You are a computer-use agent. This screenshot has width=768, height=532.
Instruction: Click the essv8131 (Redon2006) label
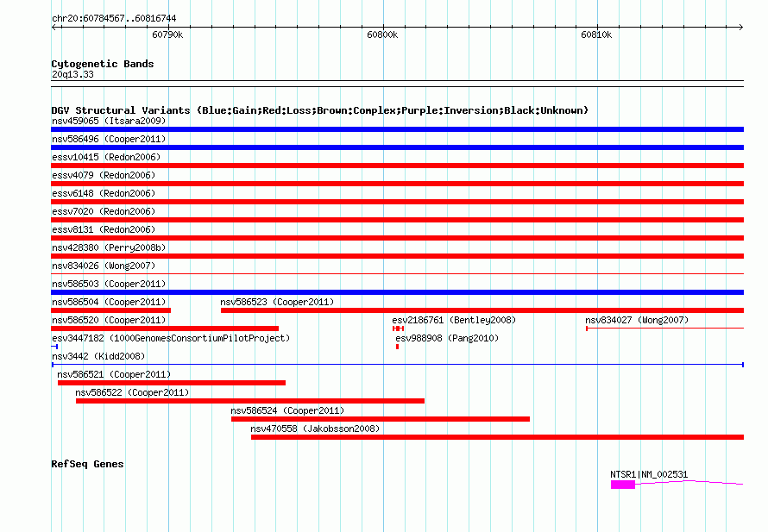coord(104,229)
